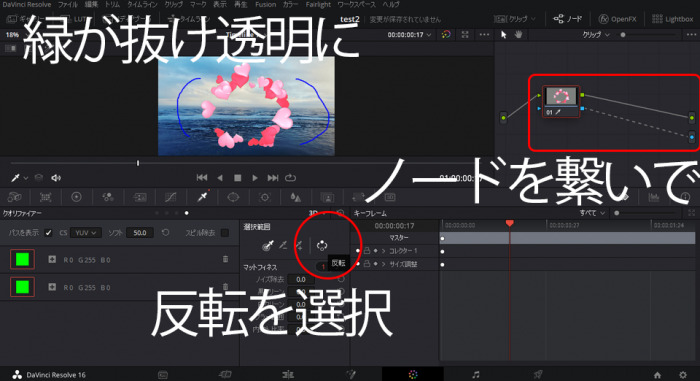
Task: Open the Qualifier palette (eyedropper icon)
Action: pyautogui.click(x=202, y=197)
